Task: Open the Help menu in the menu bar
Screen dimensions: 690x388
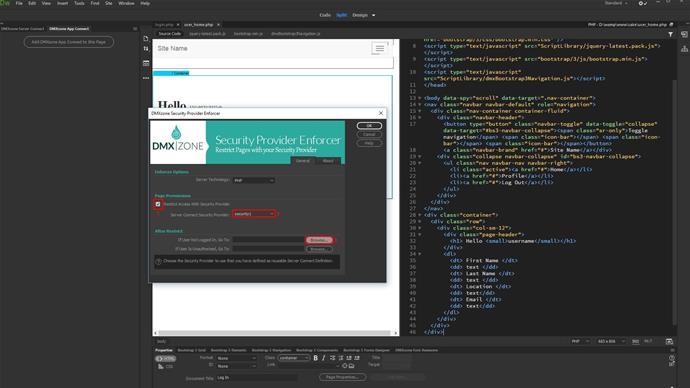Action: [145, 3]
